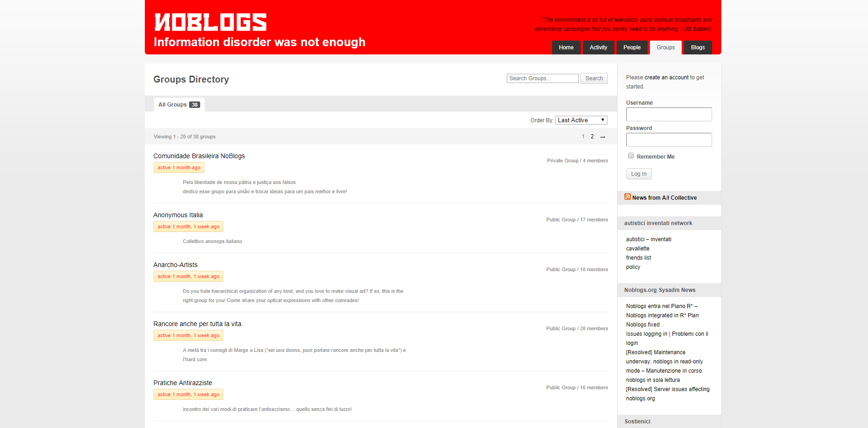Viewport: 868px width, 428px height.
Task: Open Rancore anche per tutta la vita group
Action: pos(198,324)
